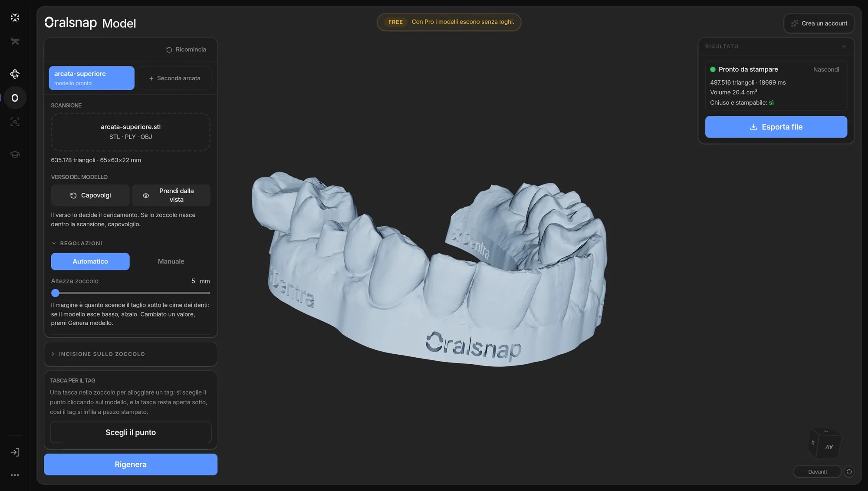Click Ricomincia to restart
Viewport: 868px width, 491px height.
click(x=186, y=49)
